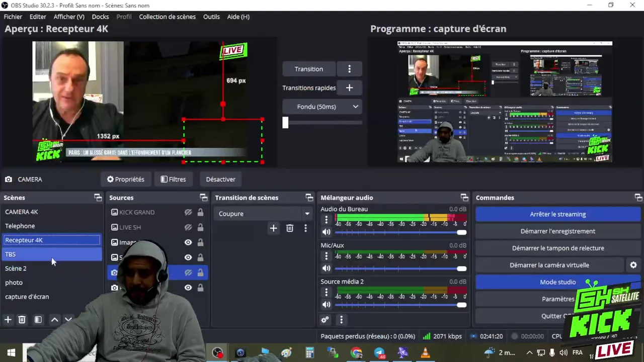The image size is (644, 362).
Task: Unlock the LIVE SH source
Action: (200, 227)
